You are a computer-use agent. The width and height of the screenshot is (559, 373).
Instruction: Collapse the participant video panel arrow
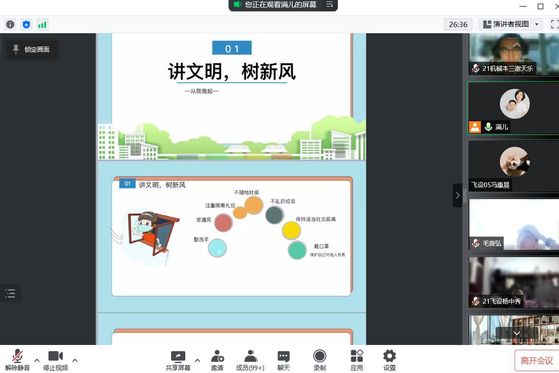click(458, 195)
